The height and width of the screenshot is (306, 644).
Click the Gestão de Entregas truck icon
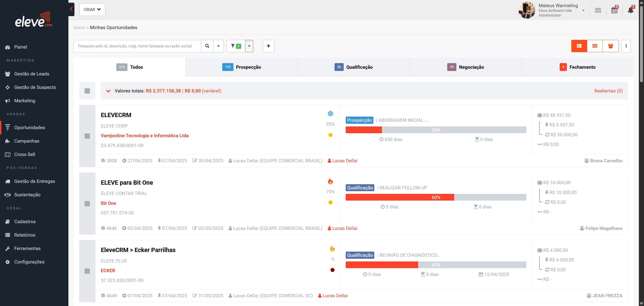pyautogui.click(x=8, y=181)
